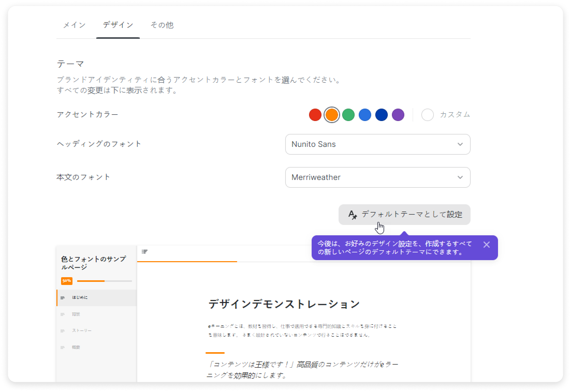Open the その他 tab

tap(162, 25)
